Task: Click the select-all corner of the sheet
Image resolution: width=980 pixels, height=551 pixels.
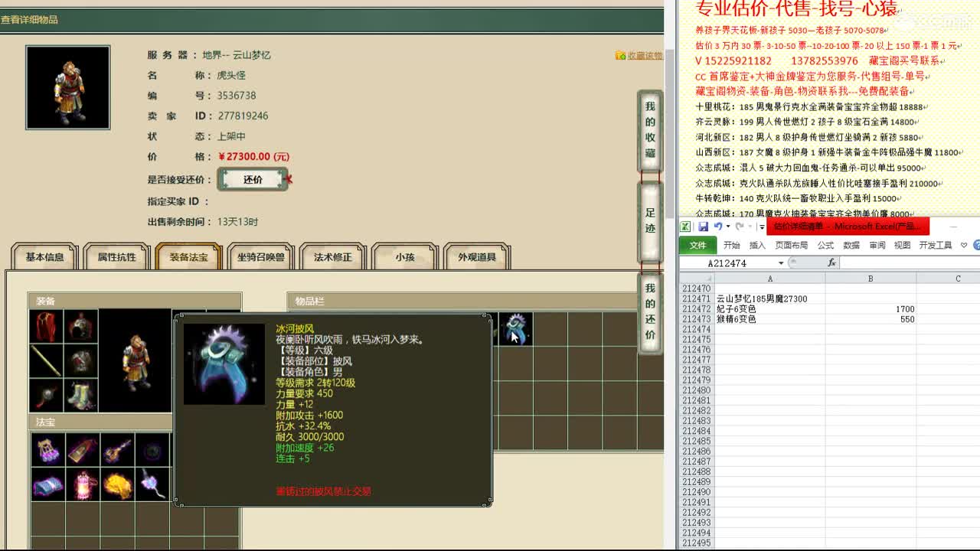Action: pos(697,279)
